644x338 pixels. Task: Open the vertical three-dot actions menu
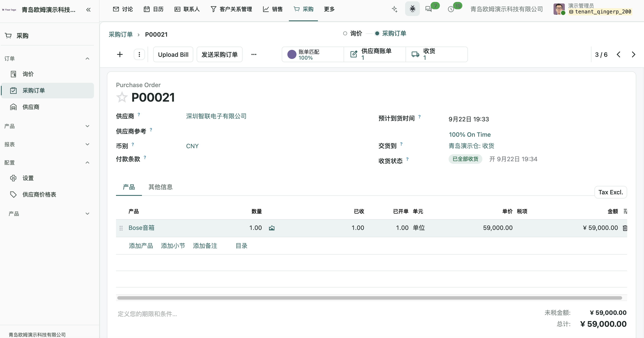[x=139, y=54]
